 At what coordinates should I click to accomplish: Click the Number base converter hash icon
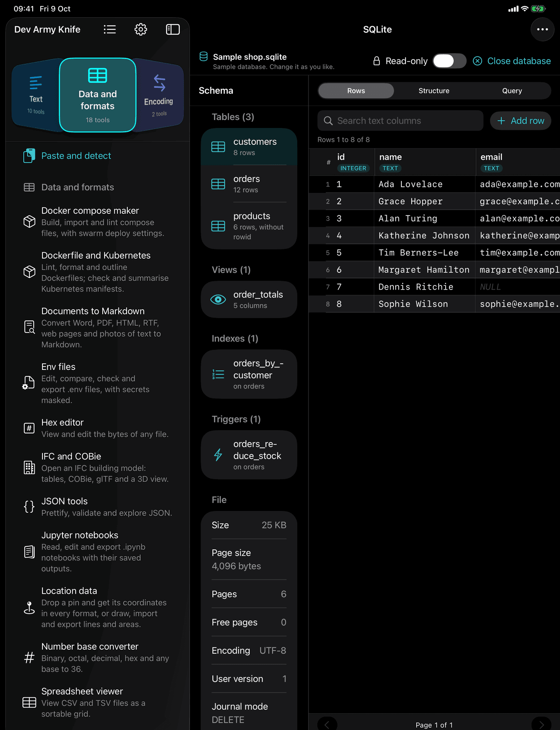click(29, 658)
